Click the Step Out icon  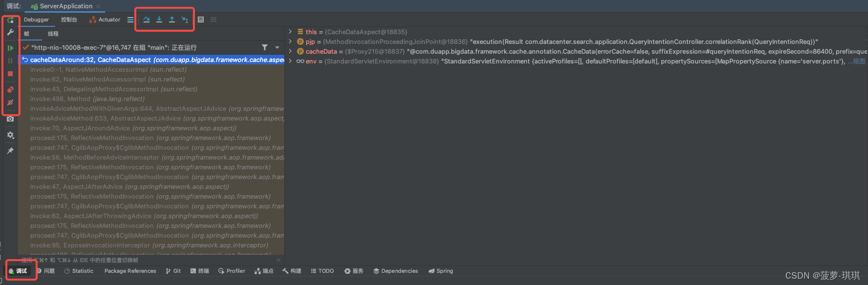pyautogui.click(x=172, y=20)
